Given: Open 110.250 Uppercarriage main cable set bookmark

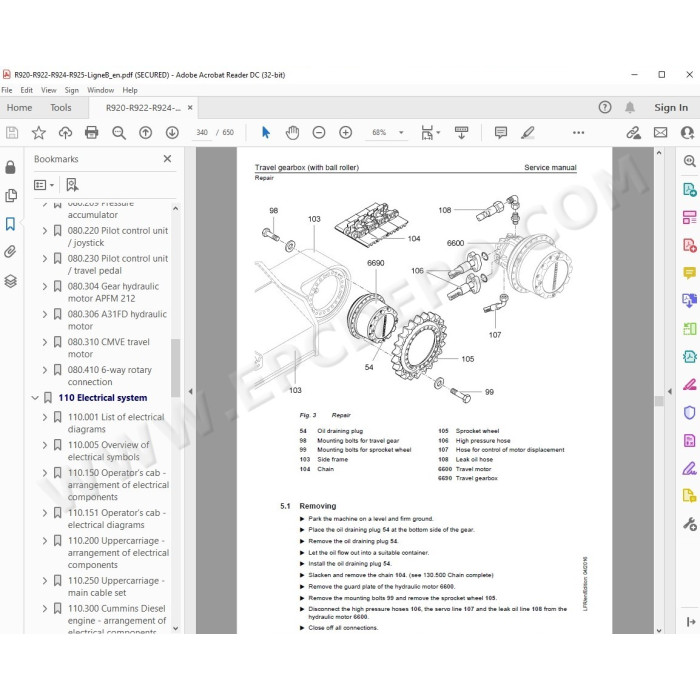Looking at the screenshot, I should coord(116,587).
